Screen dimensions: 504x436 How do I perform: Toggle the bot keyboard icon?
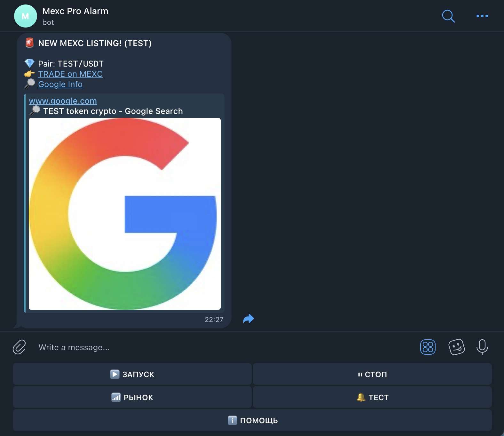pyautogui.click(x=428, y=347)
